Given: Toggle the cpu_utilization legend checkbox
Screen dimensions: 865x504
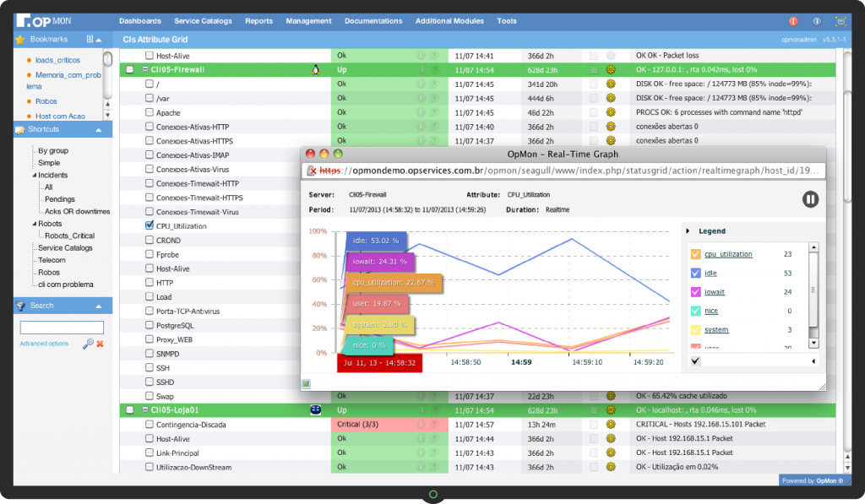Looking at the screenshot, I should tap(696, 254).
